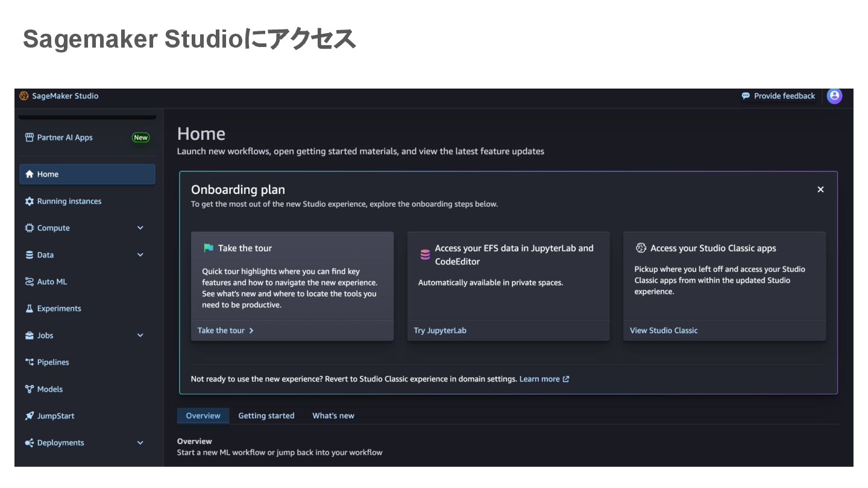
Task: Click the Try JupyterLab link
Action: click(440, 331)
